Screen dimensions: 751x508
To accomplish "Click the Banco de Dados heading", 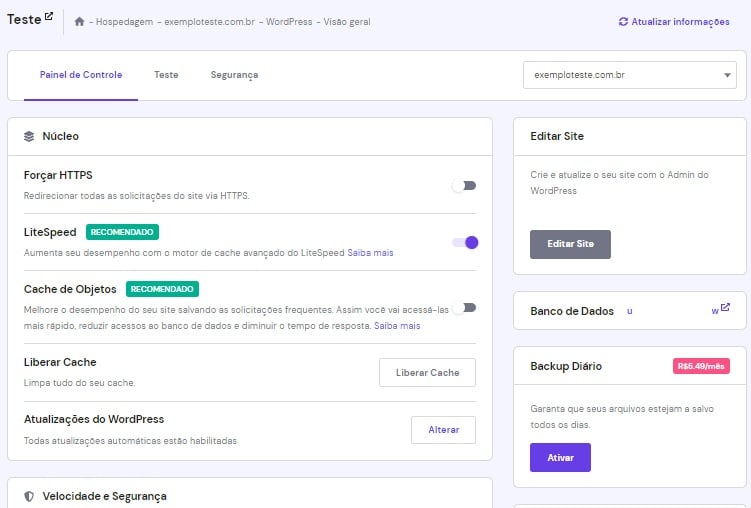I will click(x=572, y=311).
